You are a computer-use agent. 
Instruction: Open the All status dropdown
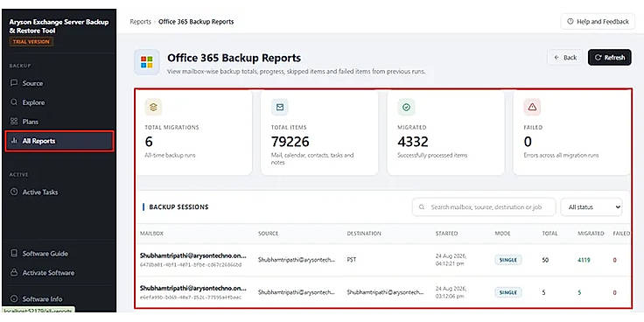591,207
